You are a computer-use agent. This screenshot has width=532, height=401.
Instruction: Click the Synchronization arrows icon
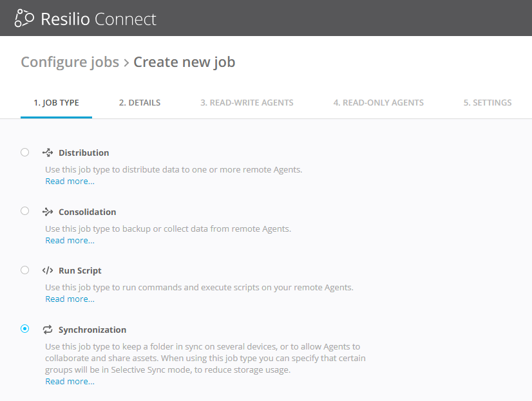pyautogui.click(x=48, y=330)
